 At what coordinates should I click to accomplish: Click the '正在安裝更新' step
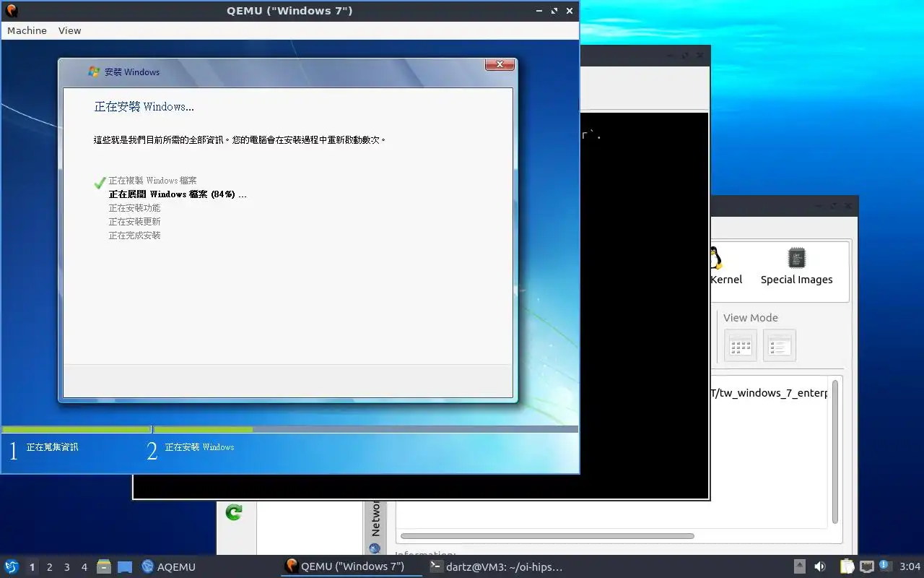coord(134,222)
